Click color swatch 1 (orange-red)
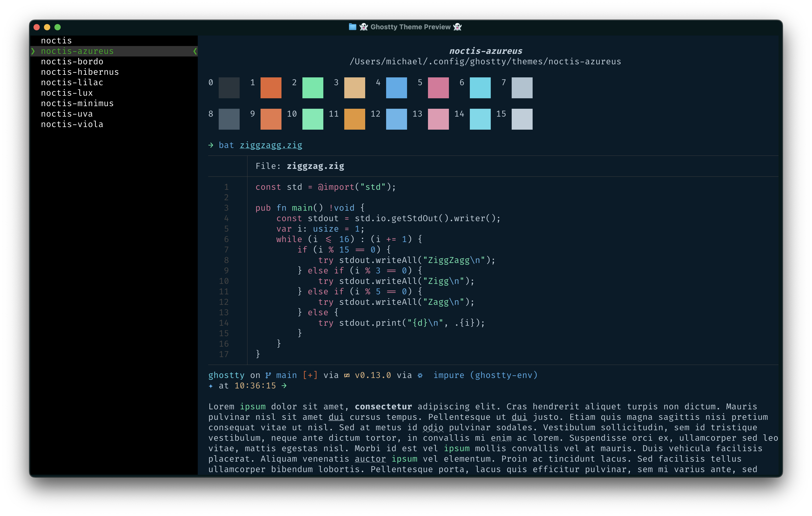Screen dimensions: 812x516 click(271, 88)
